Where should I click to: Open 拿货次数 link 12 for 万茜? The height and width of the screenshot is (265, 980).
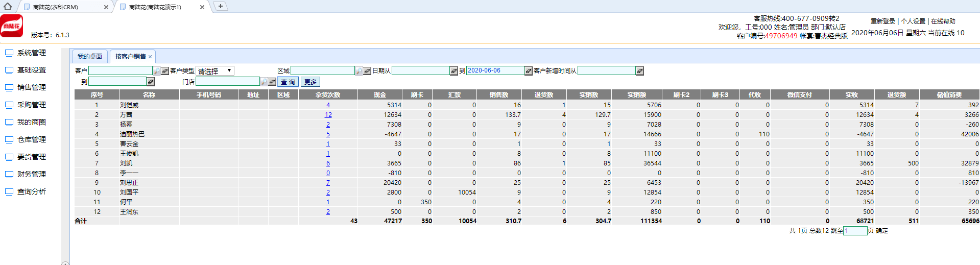[328, 115]
